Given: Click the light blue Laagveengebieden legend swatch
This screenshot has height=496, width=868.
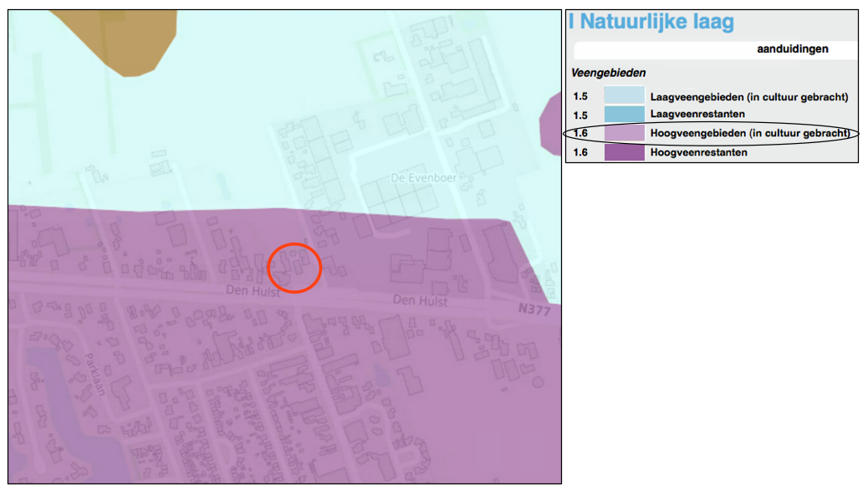Looking at the screenshot, I should click(624, 96).
